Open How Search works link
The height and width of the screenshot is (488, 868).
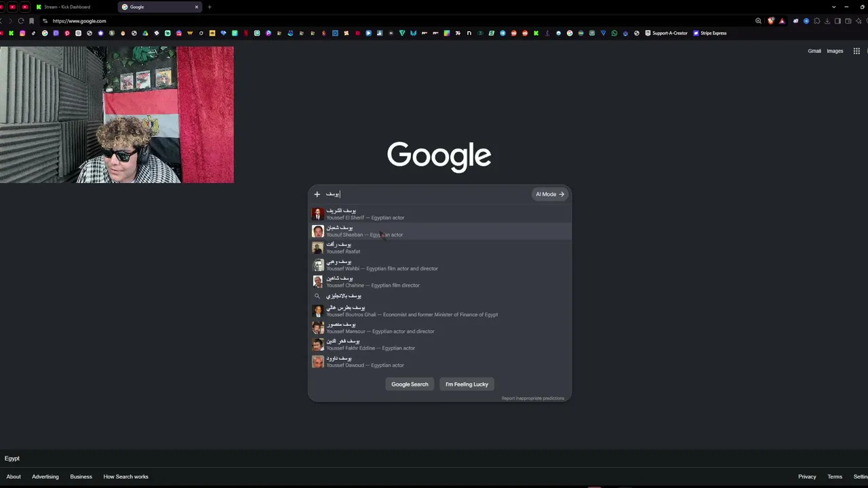point(125,476)
